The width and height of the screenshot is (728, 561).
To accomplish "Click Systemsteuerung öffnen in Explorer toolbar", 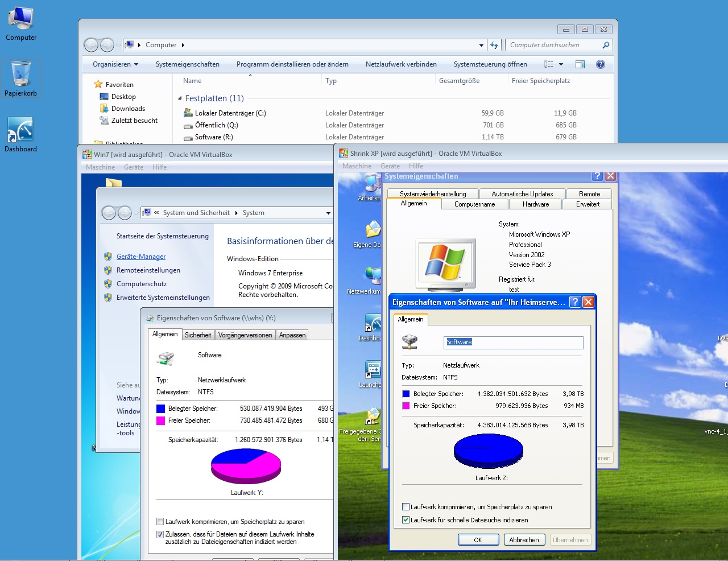I will [490, 64].
